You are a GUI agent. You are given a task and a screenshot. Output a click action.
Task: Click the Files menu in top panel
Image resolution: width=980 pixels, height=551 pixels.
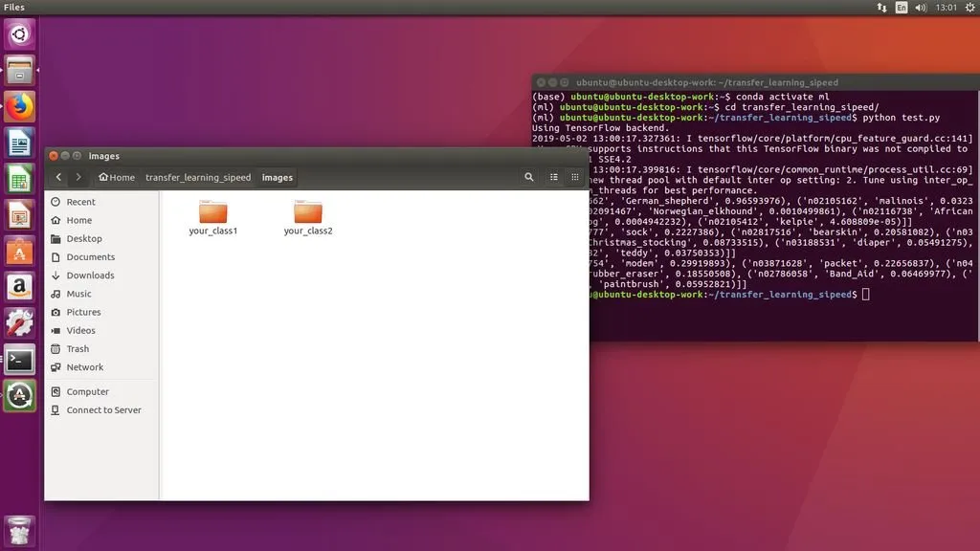coord(13,8)
